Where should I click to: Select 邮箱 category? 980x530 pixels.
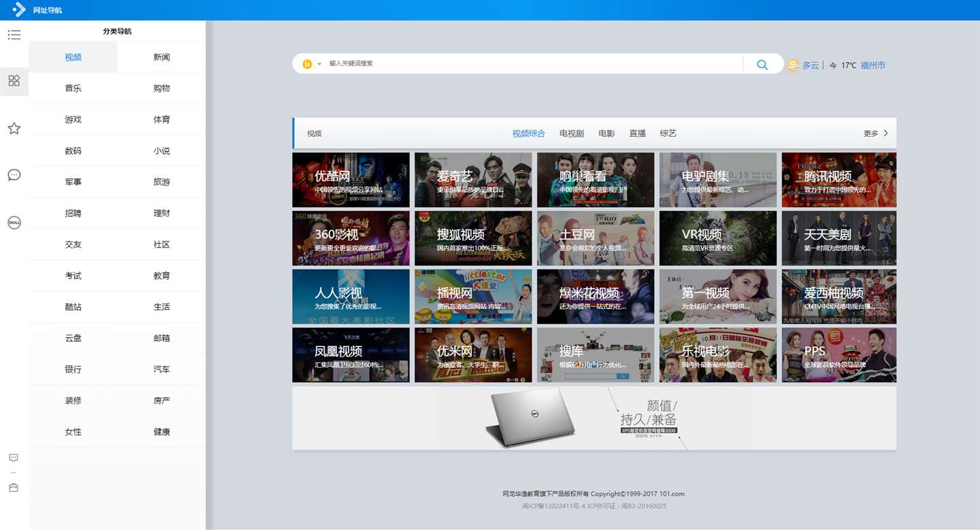click(x=161, y=338)
